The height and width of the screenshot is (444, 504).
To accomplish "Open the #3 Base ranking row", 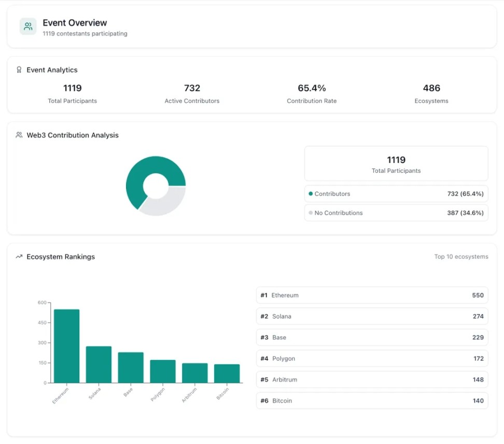I will point(372,338).
